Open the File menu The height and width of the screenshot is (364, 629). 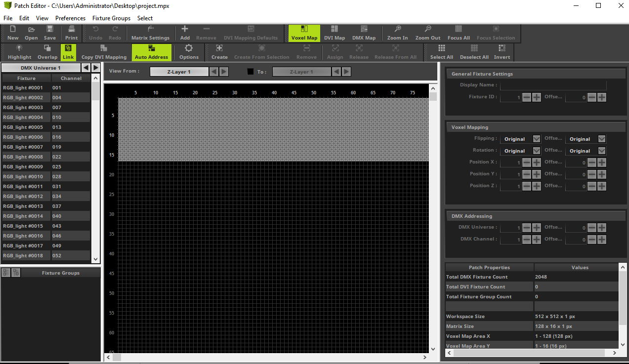coord(8,18)
